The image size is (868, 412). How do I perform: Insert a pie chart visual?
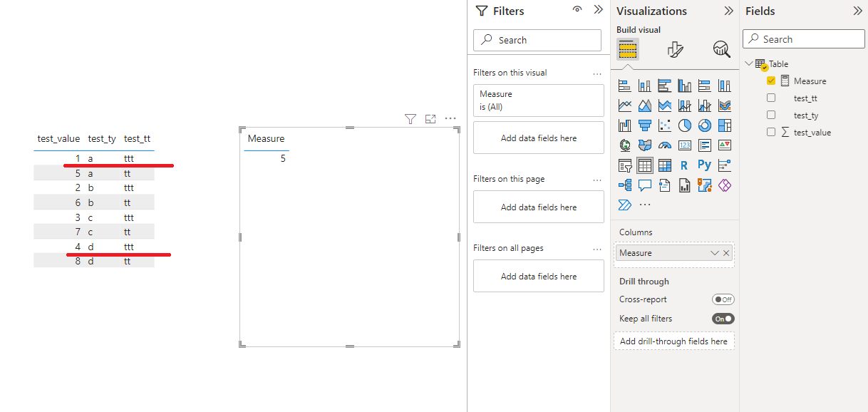pyautogui.click(x=685, y=125)
